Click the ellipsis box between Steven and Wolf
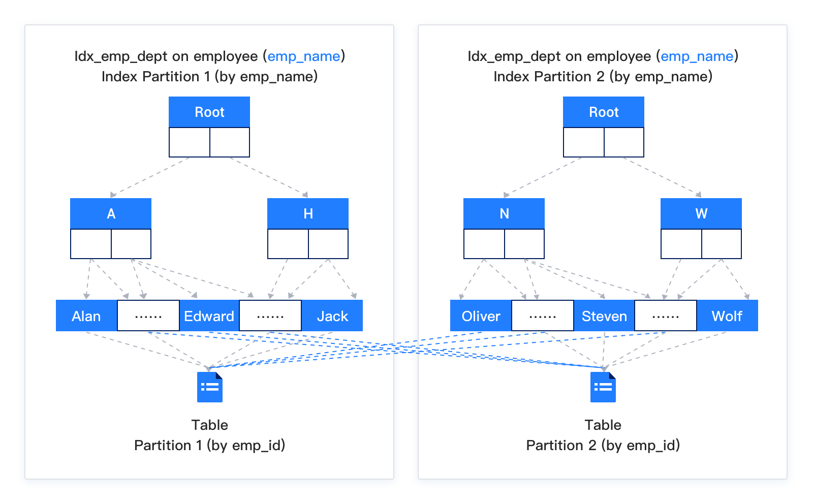 click(x=666, y=316)
